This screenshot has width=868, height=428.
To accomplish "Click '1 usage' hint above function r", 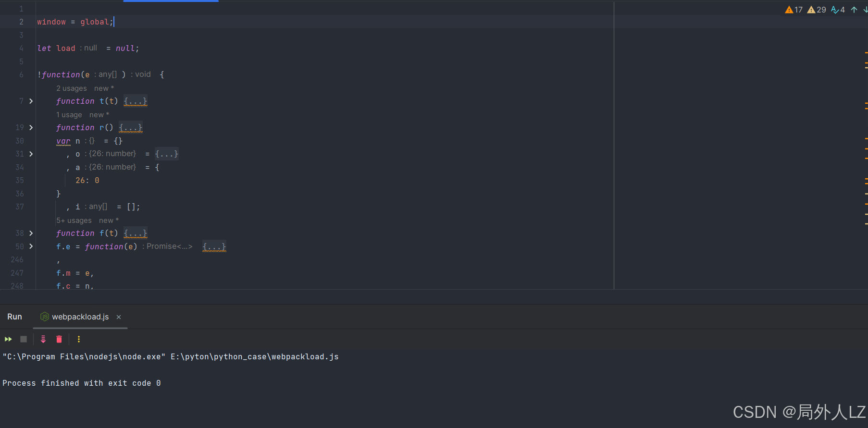I will [69, 115].
